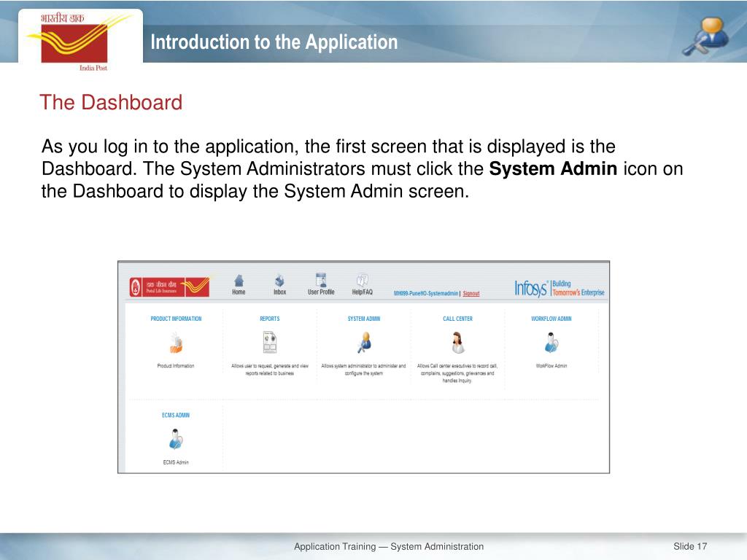Click 'Building Tomorrow's Enterprise' tagline

[578, 288]
